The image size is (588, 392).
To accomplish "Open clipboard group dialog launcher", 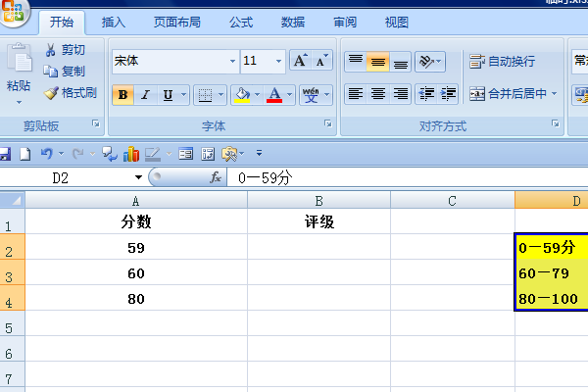I will click(96, 123).
